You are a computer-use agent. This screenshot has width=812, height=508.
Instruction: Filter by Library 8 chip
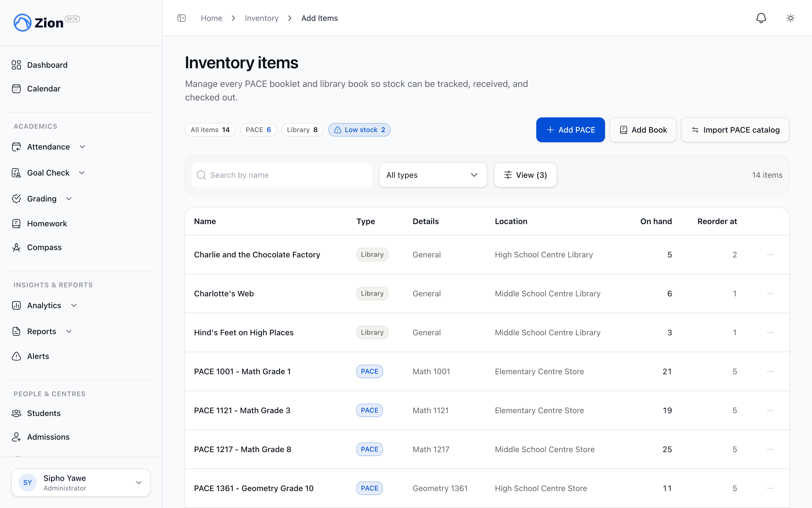pos(302,130)
